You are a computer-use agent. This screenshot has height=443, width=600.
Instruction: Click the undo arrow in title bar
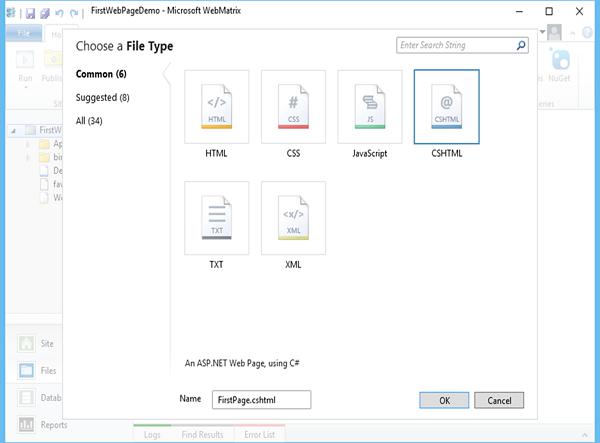point(59,13)
